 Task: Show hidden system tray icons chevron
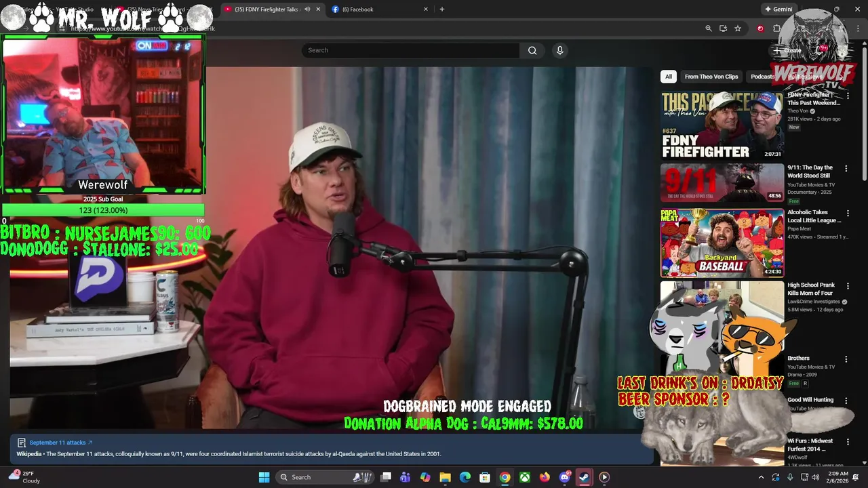(761, 477)
